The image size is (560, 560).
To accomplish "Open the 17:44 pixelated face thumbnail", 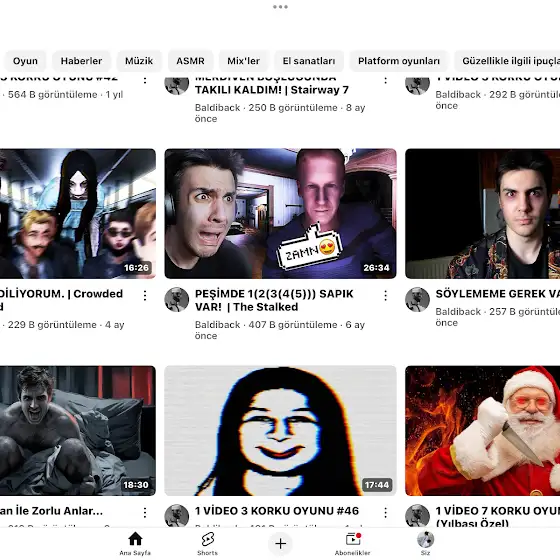I will point(280,430).
